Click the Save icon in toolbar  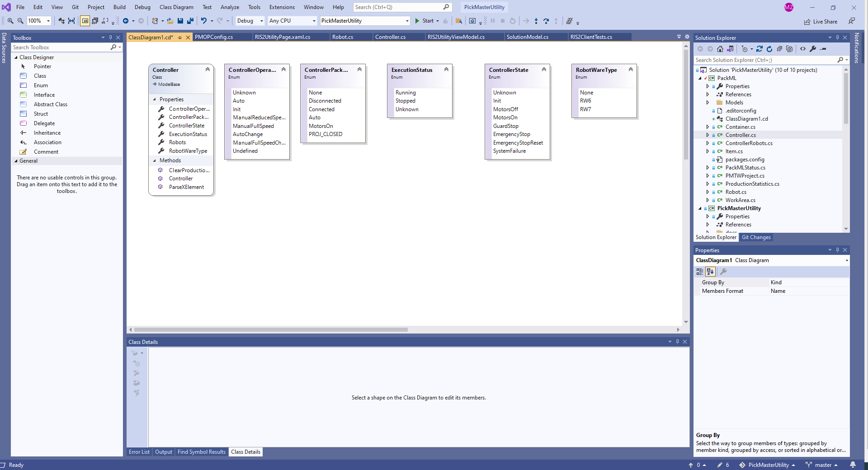click(180, 21)
